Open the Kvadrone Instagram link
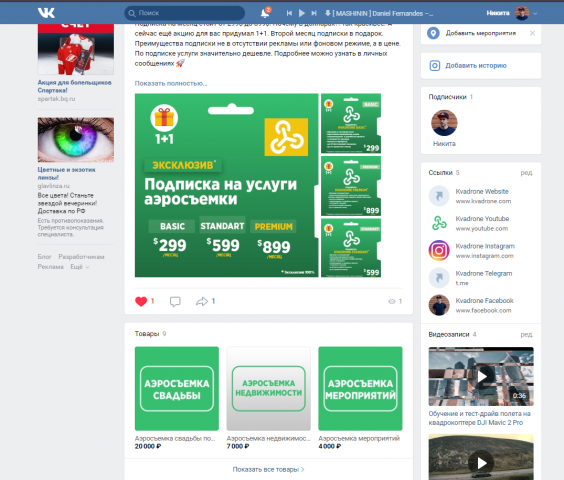The width and height of the screenshot is (564, 480). coord(485,246)
